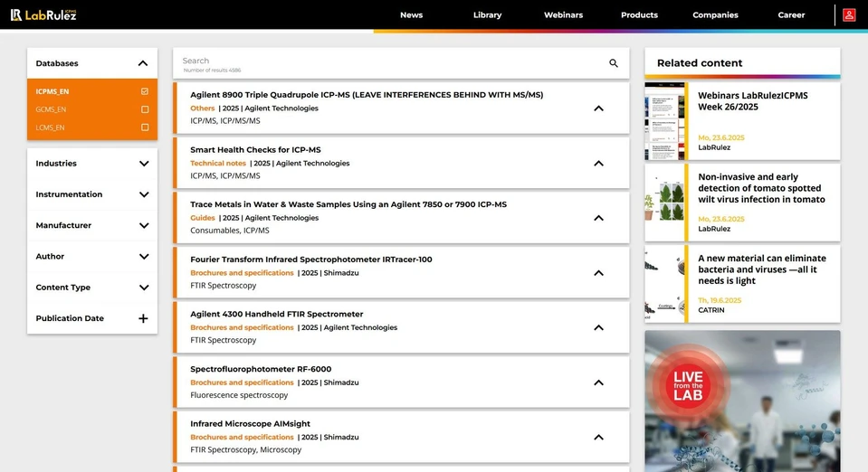Open the News menu

point(411,15)
